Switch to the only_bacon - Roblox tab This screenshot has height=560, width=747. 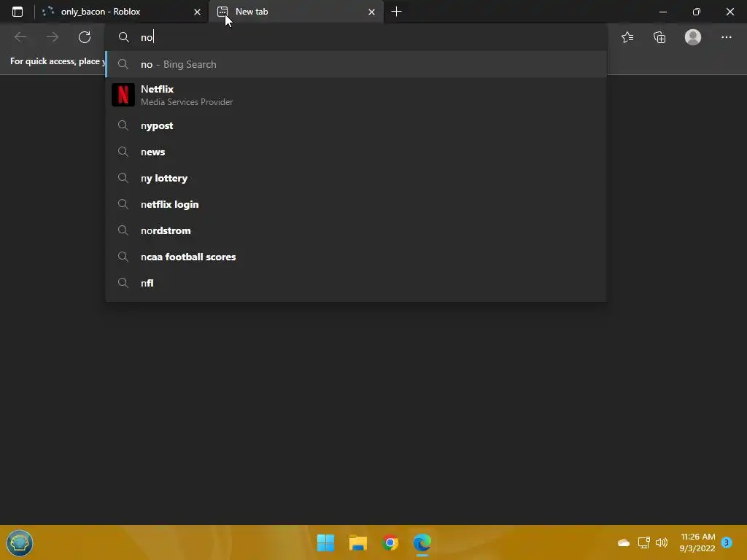[121, 12]
